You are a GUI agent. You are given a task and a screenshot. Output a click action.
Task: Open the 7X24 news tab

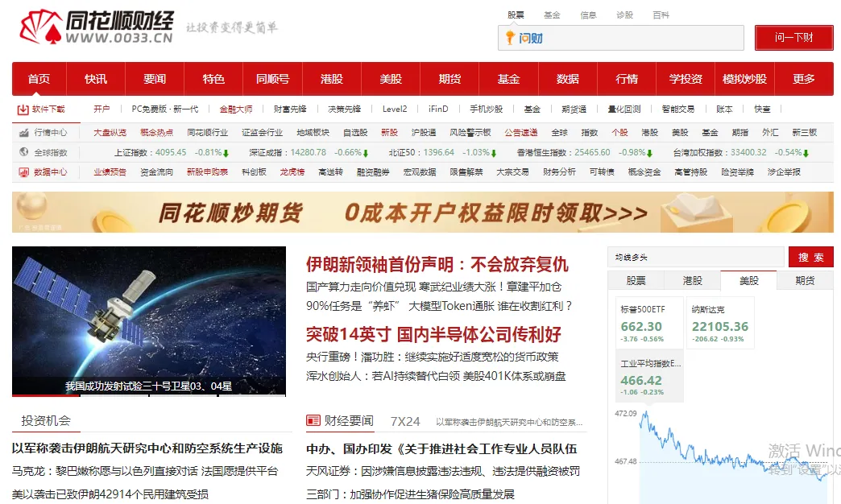(x=405, y=421)
